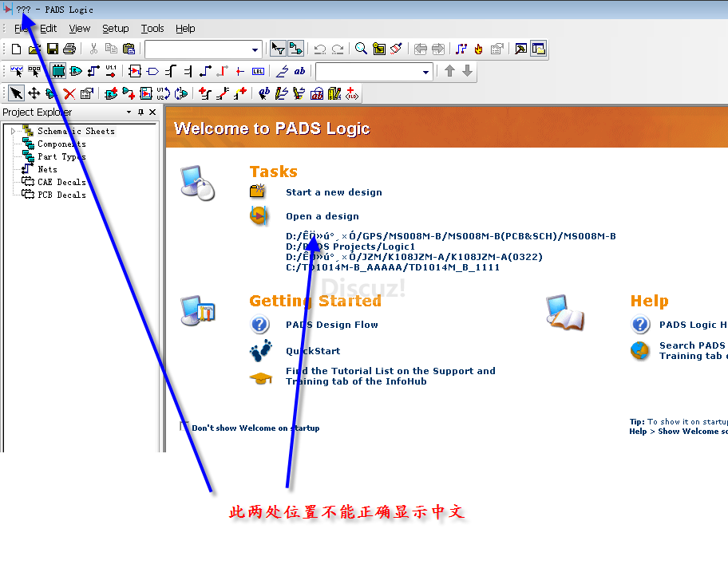Toggle the Output Window button

tap(521, 49)
